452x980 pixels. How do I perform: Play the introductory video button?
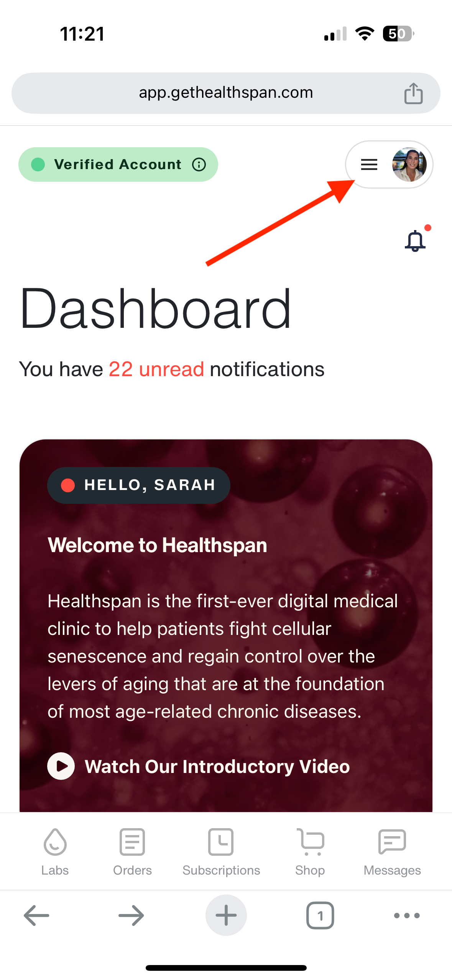pyautogui.click(x=61, y=766)
